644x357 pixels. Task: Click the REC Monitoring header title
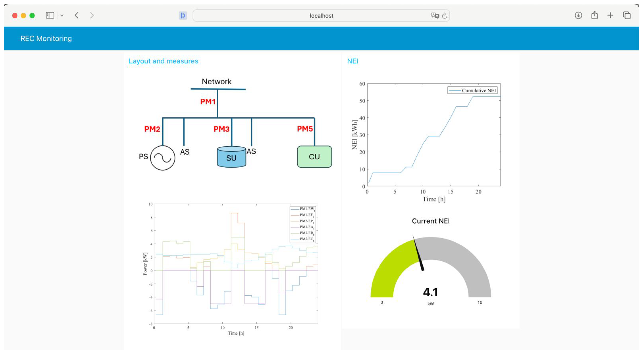click(x=46, y=39)
